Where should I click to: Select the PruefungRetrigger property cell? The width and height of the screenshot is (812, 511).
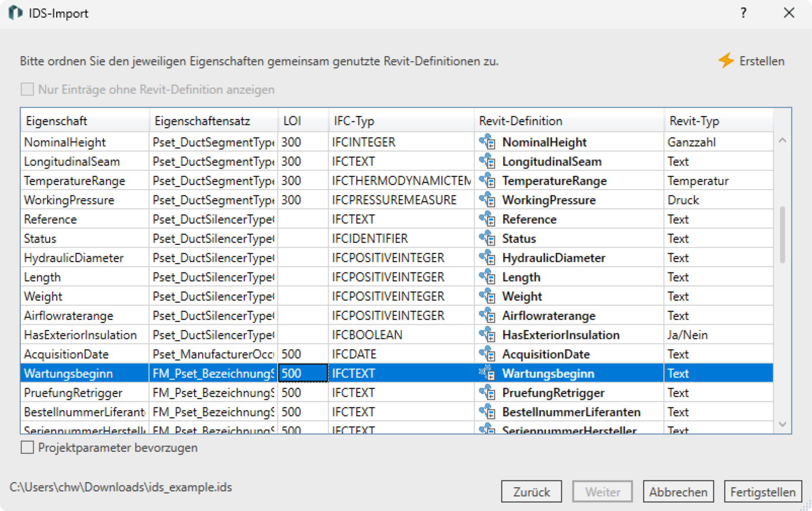[x=85, y=392]
